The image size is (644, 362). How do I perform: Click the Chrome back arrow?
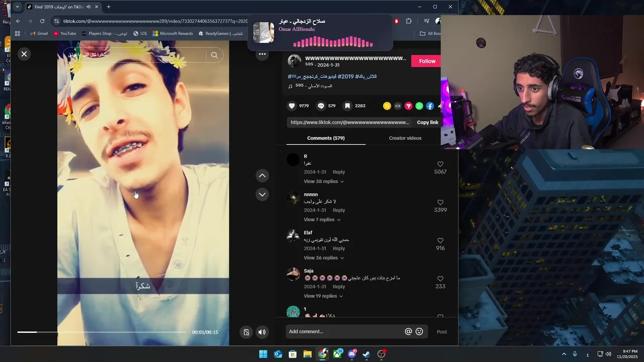(x=18, y=21)
